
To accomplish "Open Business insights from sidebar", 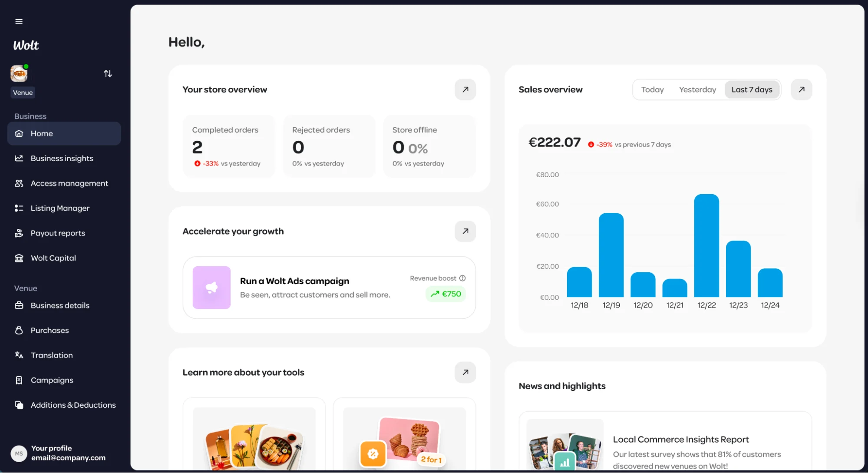I will tap(62, 159).
